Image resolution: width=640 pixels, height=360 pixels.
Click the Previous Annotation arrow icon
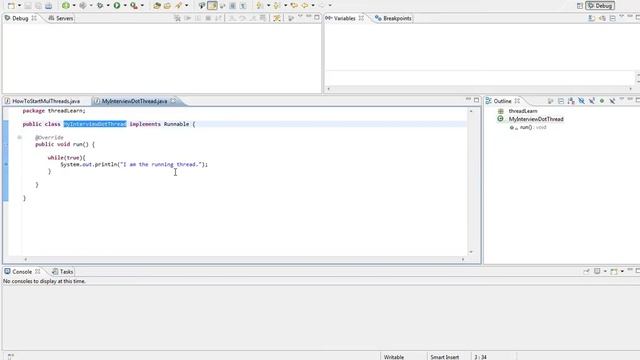pos(276,6)
